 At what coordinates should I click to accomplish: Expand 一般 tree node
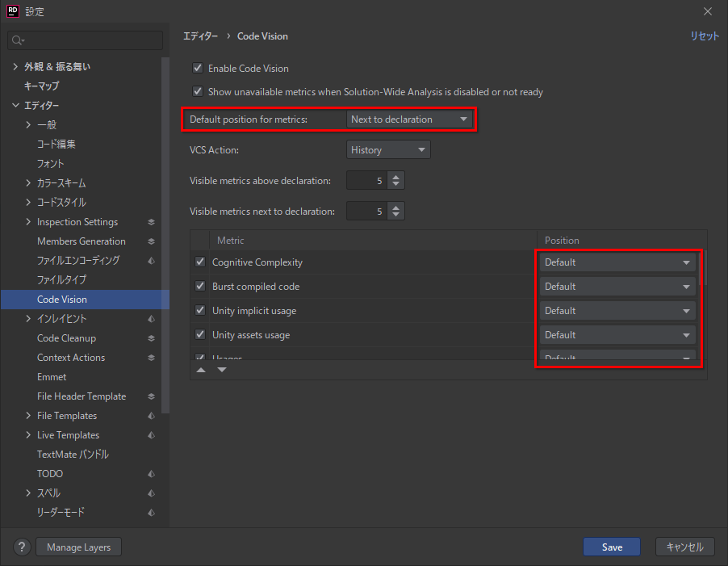click(x=28, y=125)
